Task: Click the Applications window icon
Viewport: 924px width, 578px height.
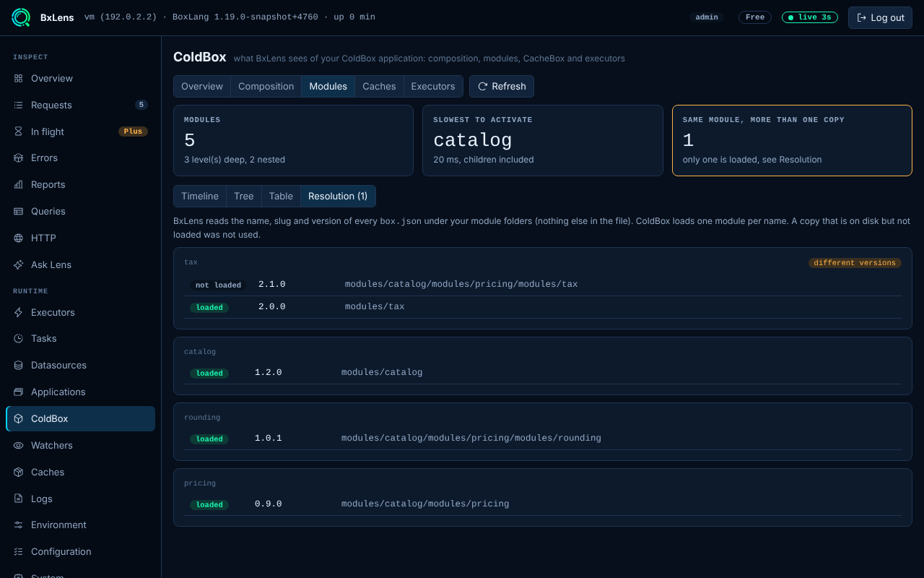Action: click(19, 392)
